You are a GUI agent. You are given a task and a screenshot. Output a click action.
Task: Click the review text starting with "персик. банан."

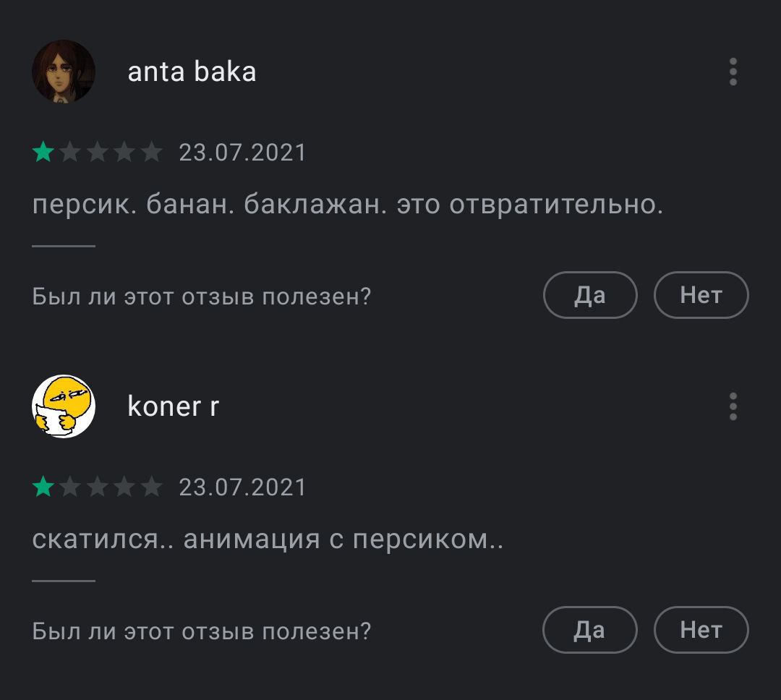347,205
